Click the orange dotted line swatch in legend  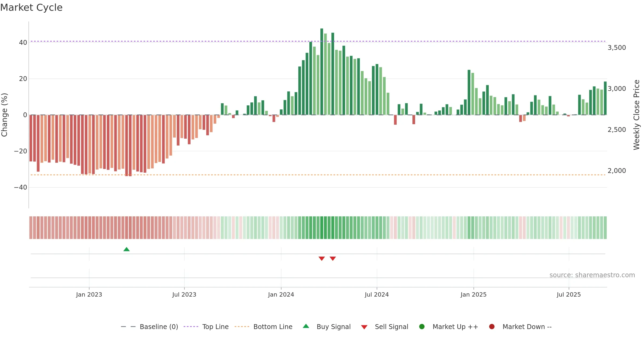pyautogui.click(x=242, y=327)
